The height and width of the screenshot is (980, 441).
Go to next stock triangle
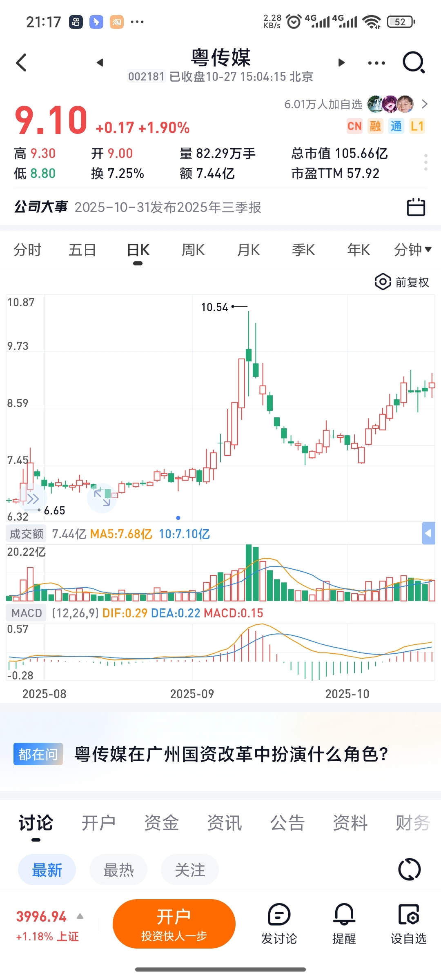click(342, 62)
